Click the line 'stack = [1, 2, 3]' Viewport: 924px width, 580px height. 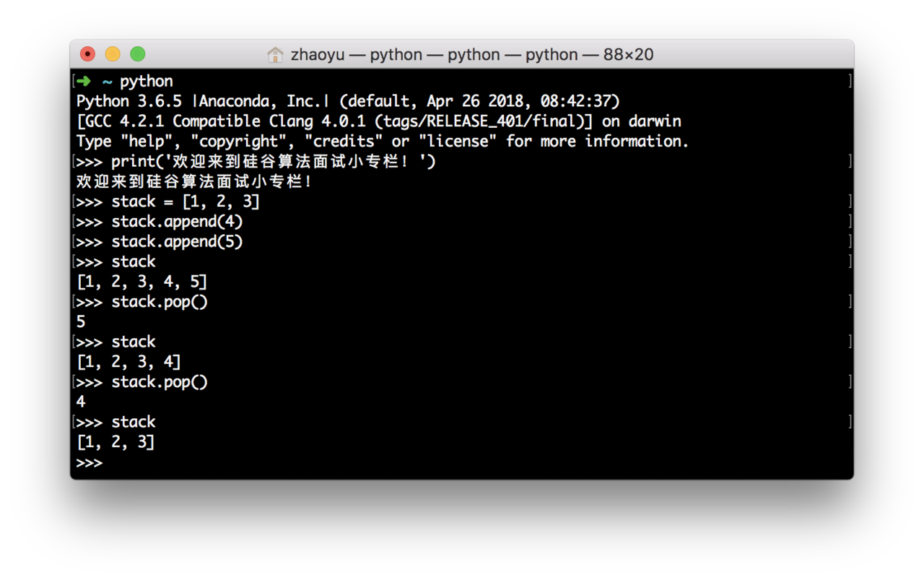pyautogui.click(x=186, y=202)
